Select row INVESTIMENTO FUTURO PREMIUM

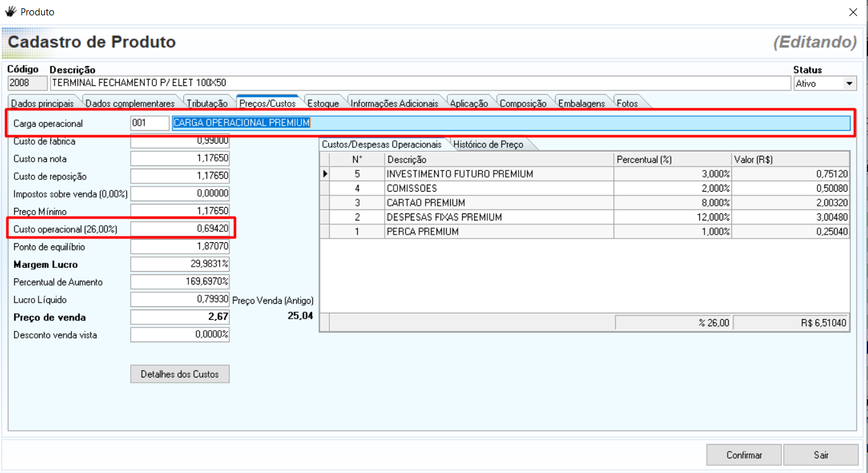click(585, 174)
